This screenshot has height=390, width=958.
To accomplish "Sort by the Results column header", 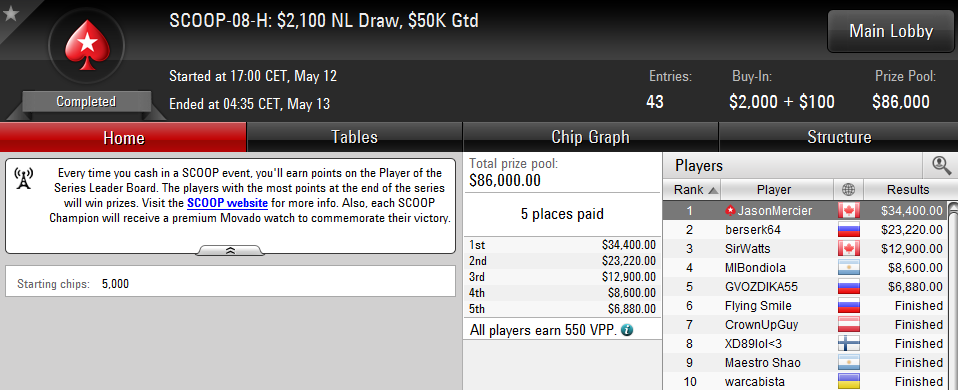I will [908, 189].
